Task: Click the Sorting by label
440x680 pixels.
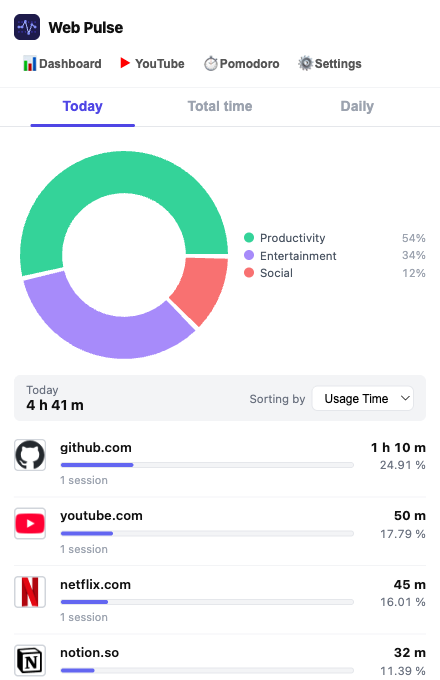Action: point(277,399)
